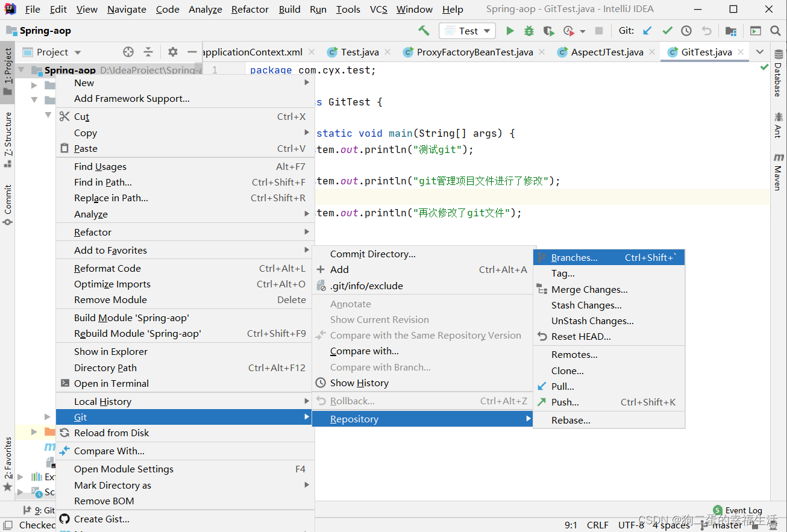
Task: Commit changes with the green checkmark icon
Action: (x=667, y=31)
